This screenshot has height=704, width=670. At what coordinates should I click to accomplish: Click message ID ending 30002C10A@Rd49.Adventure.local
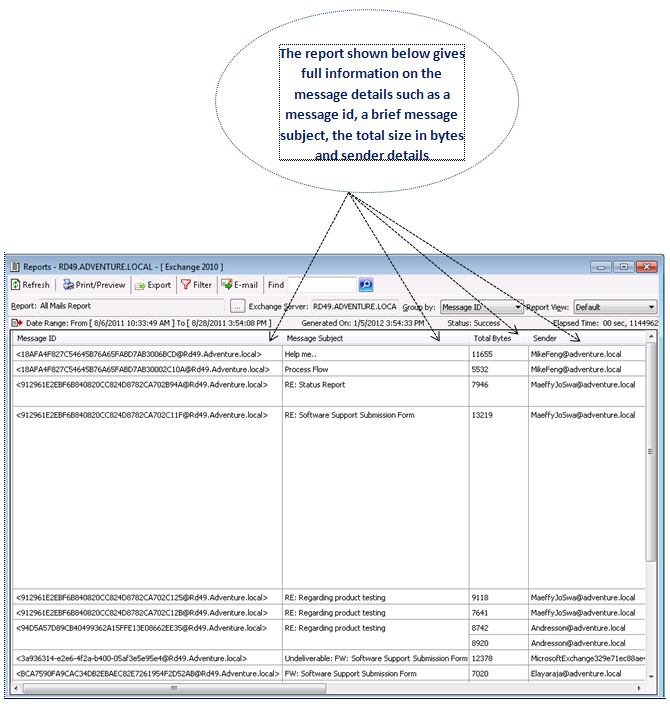143,370
